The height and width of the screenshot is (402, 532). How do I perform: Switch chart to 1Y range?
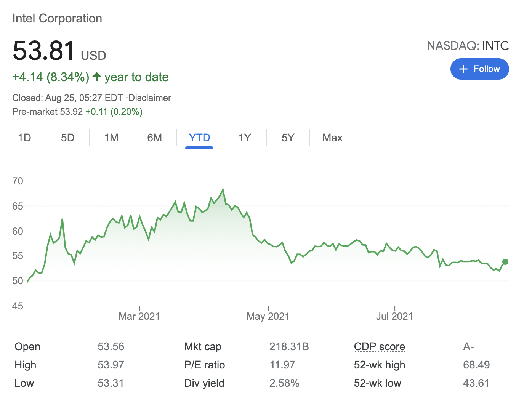(245, 138)
